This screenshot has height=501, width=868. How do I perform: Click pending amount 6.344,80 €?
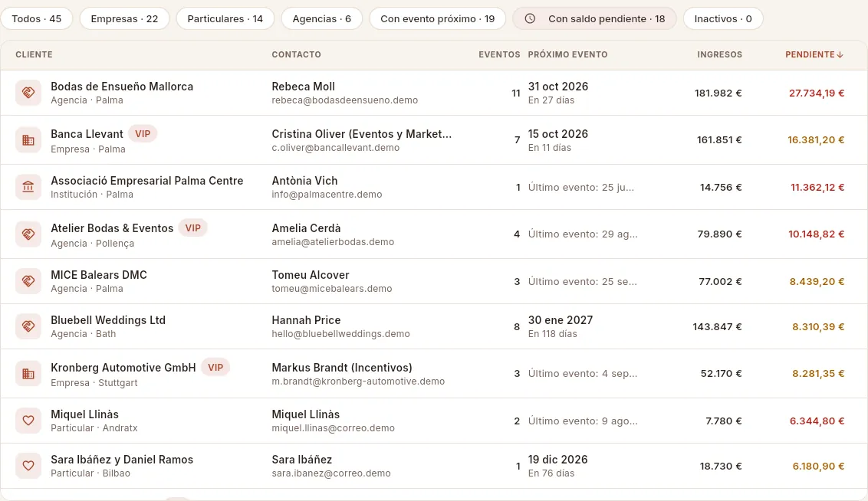pos(817,421)
